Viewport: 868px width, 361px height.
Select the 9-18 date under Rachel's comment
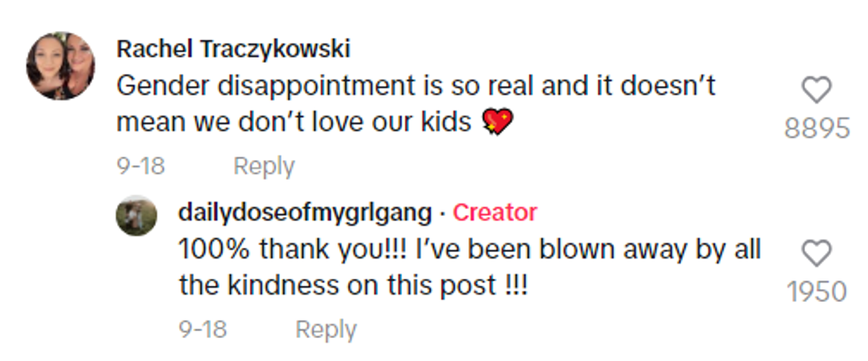[x=140, y=165]
